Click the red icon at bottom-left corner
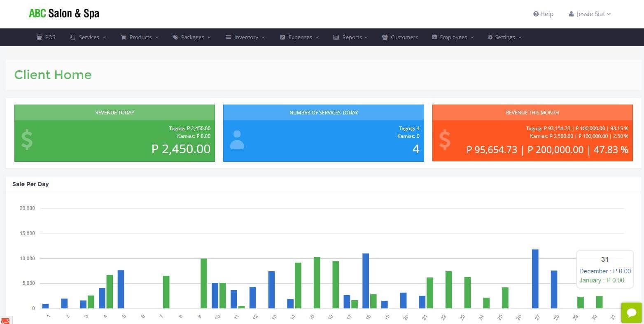Viewport: 644px width, 324px height. [x=5, y=321]
